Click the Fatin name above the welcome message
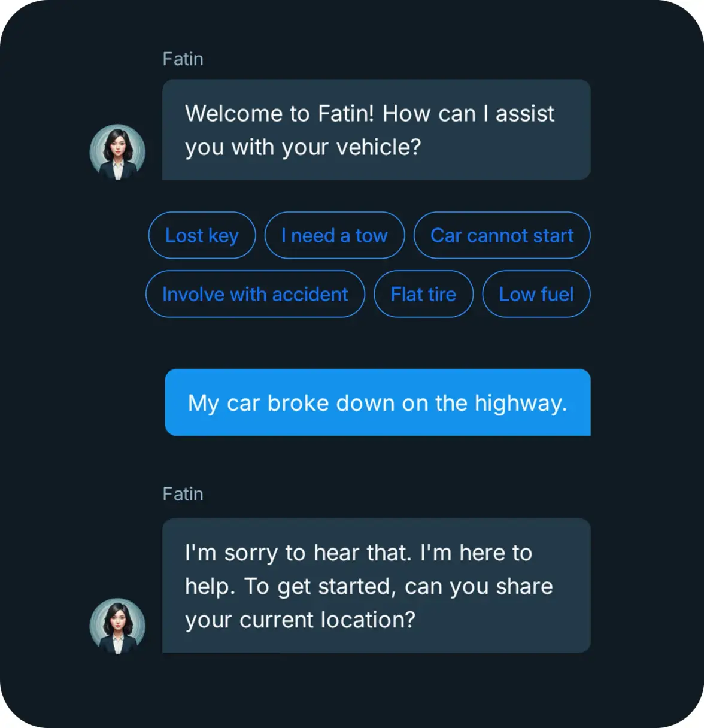Screen dimensions: 704x728 (183, 59)
